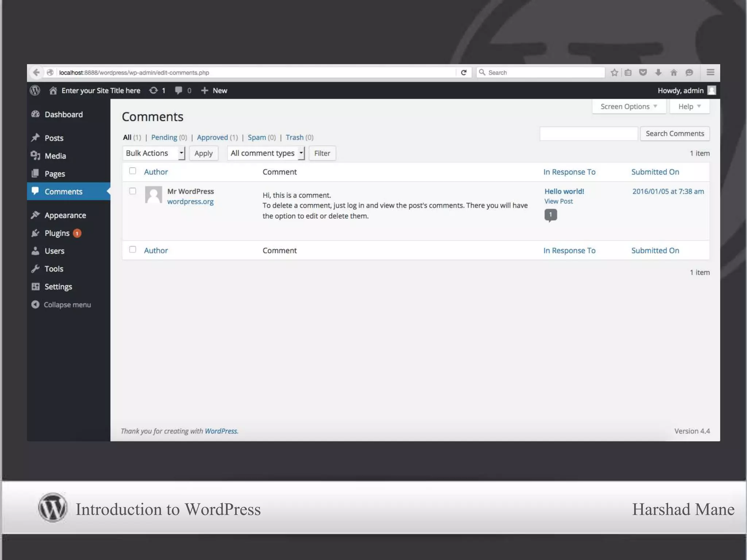
Task: Click the Posts pushpin icon in sidebar
Action: coord(35,137)
